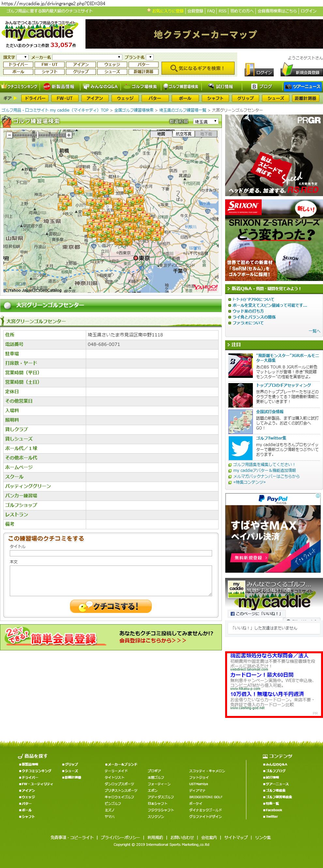The height and width of the screenshot is (868, 323).
Task: Select the 距離計測器 tab in green gear bar
Action: click(x=305, y=99)
